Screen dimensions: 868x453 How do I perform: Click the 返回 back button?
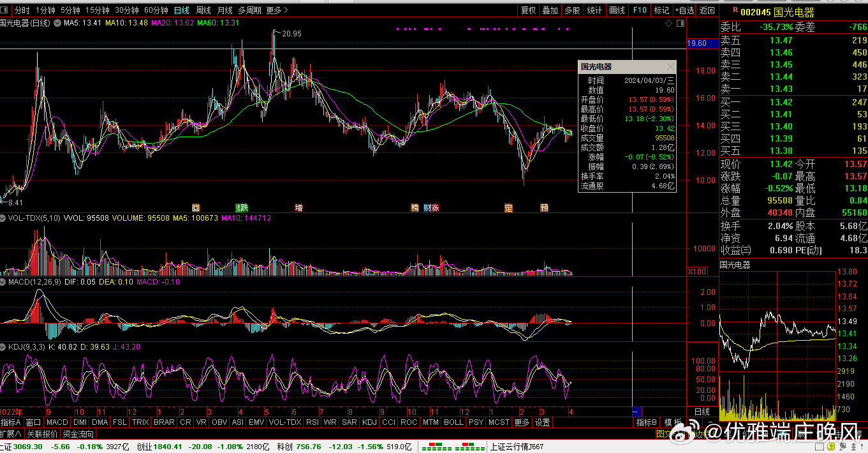pyautogui.click(x=707, y=10)
